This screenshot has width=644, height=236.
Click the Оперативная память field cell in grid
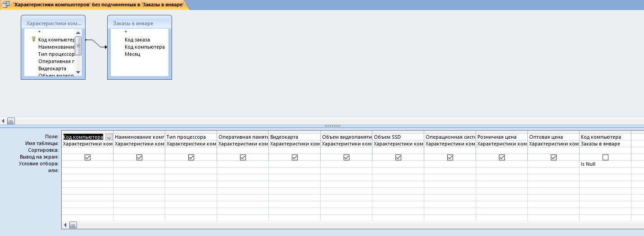click(x=243, y=137)
